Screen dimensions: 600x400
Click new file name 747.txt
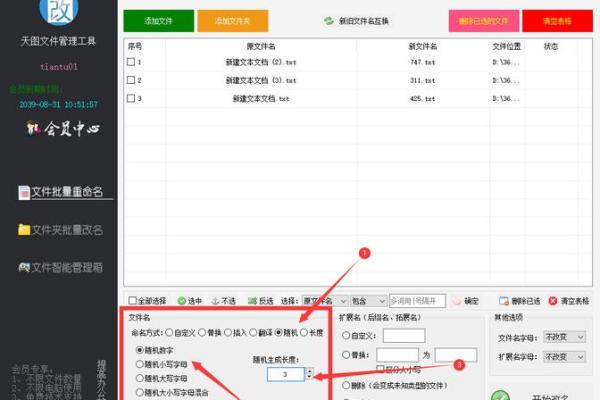[x=422, y=62]
